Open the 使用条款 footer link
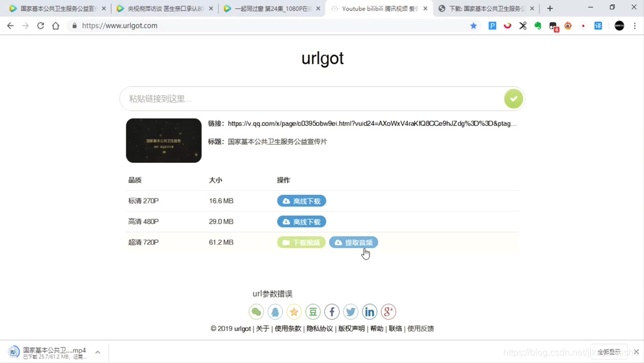The width and height of the screenshot is (644, 363). [x=288, y=328]
